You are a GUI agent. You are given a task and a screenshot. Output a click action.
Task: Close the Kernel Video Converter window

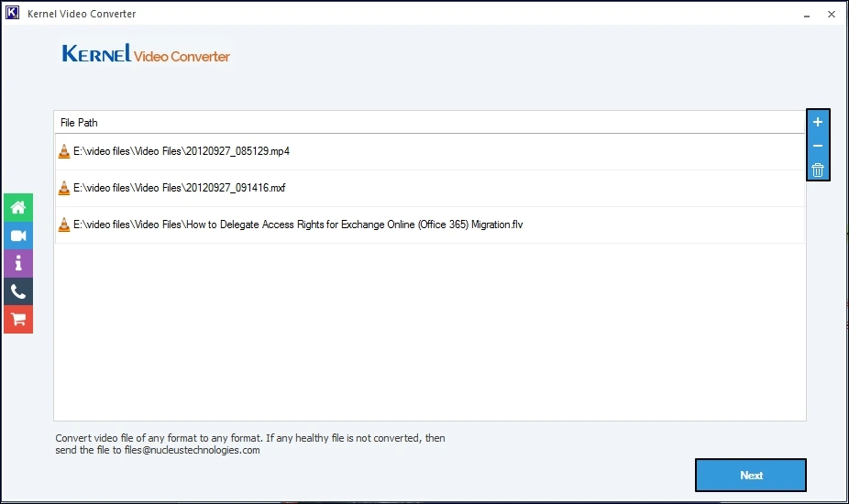tap(832, 14)
